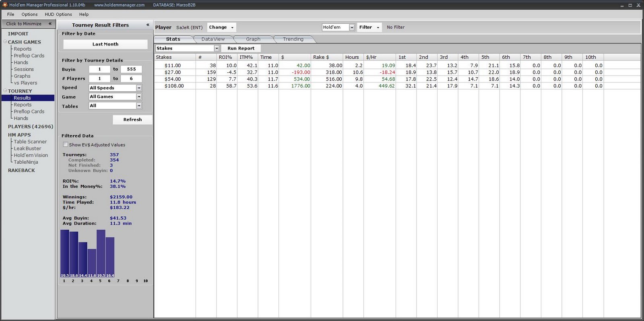Open Reports under TOURNEY
This screenshot has width=644, height=321.
click(23, 105)
